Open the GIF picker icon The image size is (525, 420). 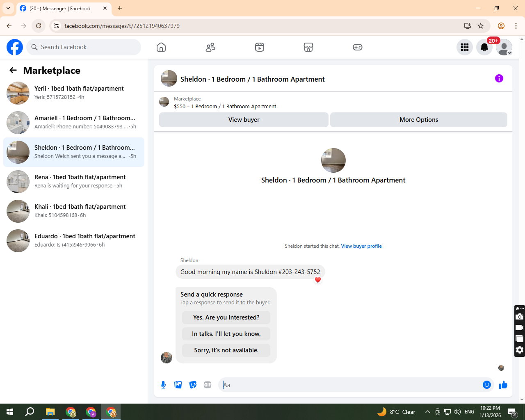(x=208, y=385)
